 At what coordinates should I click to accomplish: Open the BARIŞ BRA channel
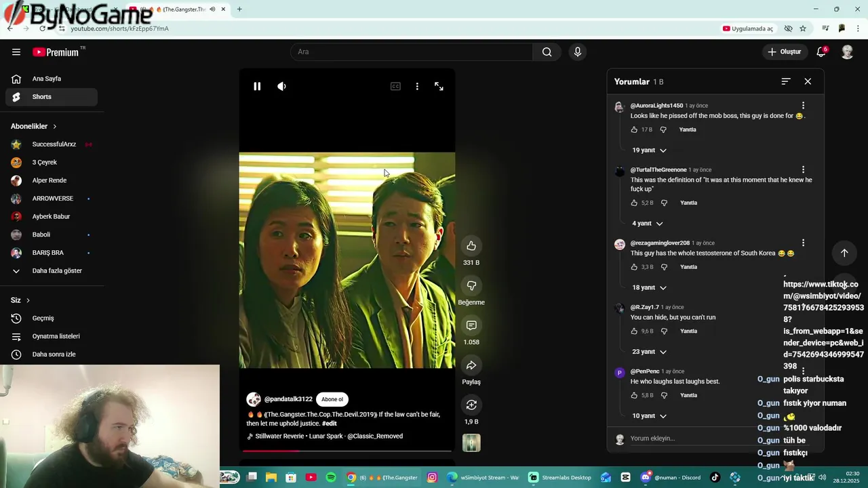click(52, 253)
